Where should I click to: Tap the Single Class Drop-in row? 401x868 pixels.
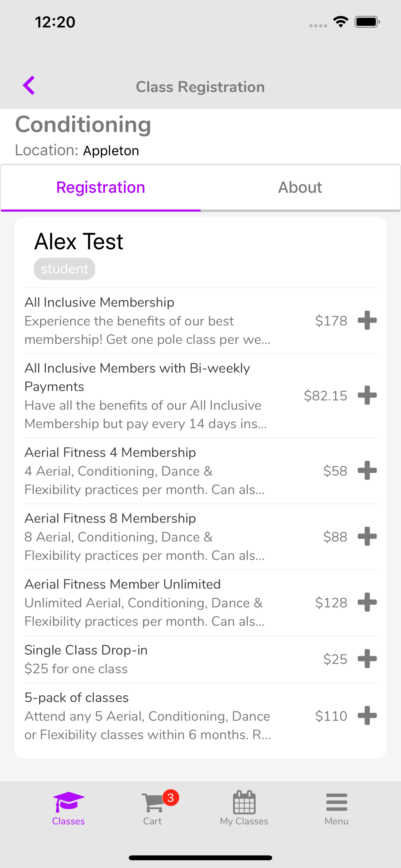point(200,659)
